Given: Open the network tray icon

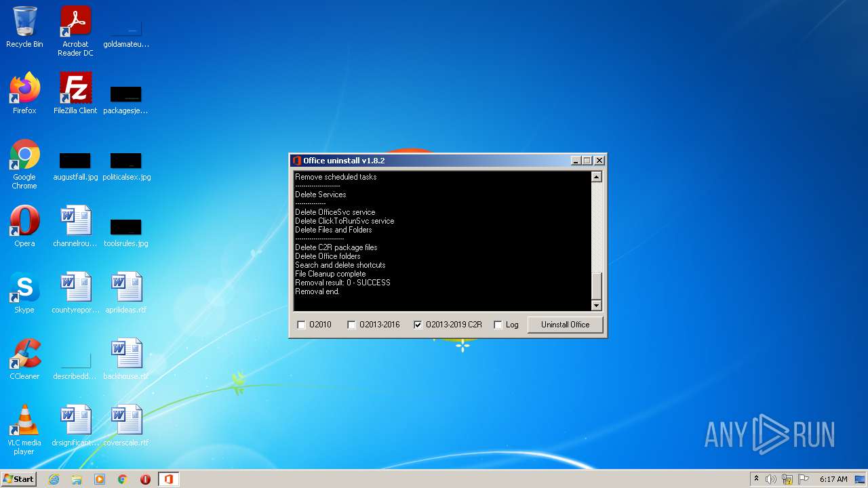Looking at the screenshot, I should (x=787, y=479).
